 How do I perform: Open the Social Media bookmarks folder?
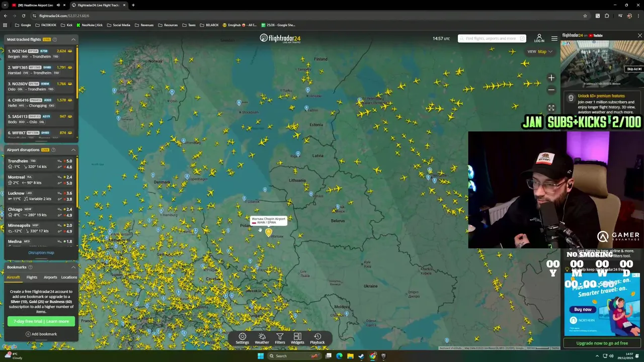(x=118, y=25)
